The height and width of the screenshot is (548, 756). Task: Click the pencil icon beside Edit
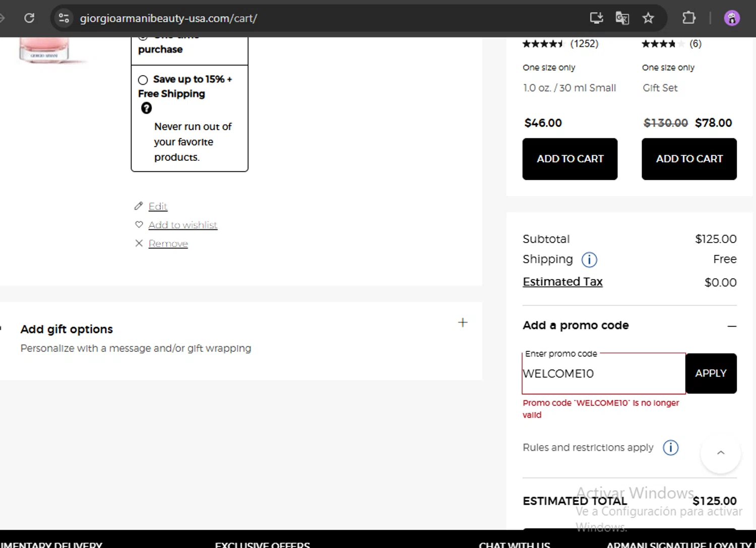point(139,206)
